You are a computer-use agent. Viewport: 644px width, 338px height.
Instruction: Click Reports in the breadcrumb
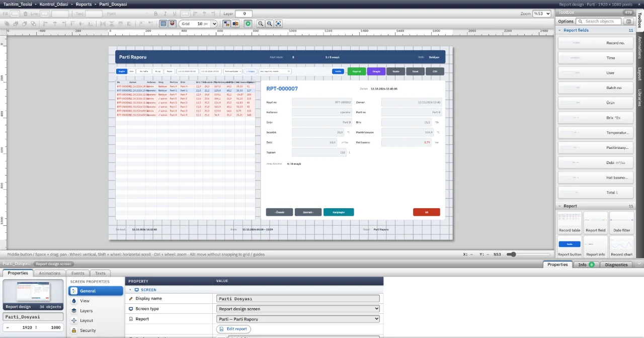tap(84, 4)
